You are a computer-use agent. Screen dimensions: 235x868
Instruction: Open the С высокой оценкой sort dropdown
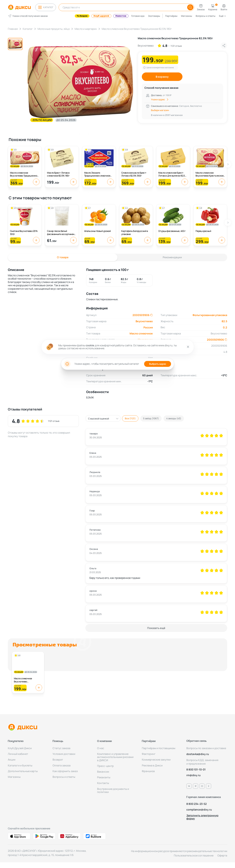click(103, 418)
